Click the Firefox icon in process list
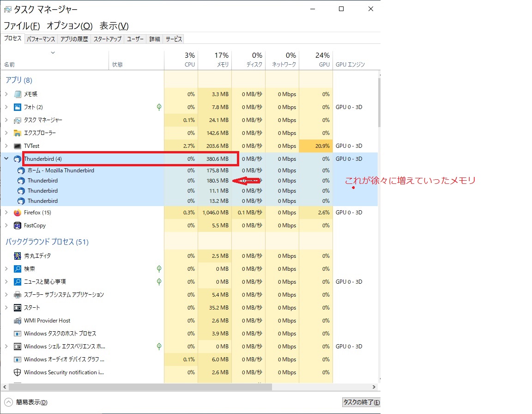The height and width of the screenshot is (414, 532). (x=18, y=213)
